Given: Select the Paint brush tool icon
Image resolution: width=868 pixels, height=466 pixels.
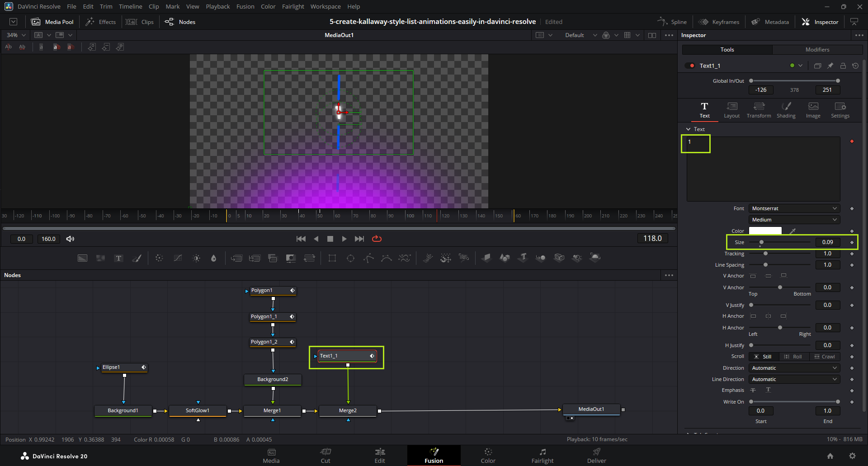Looking at the screenshot, I should tap(137, 258).
